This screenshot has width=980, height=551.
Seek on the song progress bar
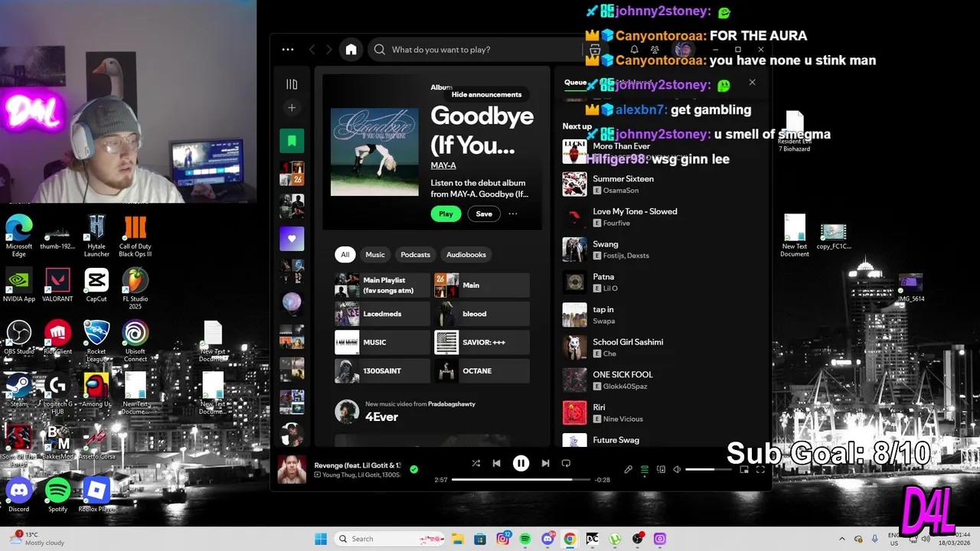(x=521, y=480)
